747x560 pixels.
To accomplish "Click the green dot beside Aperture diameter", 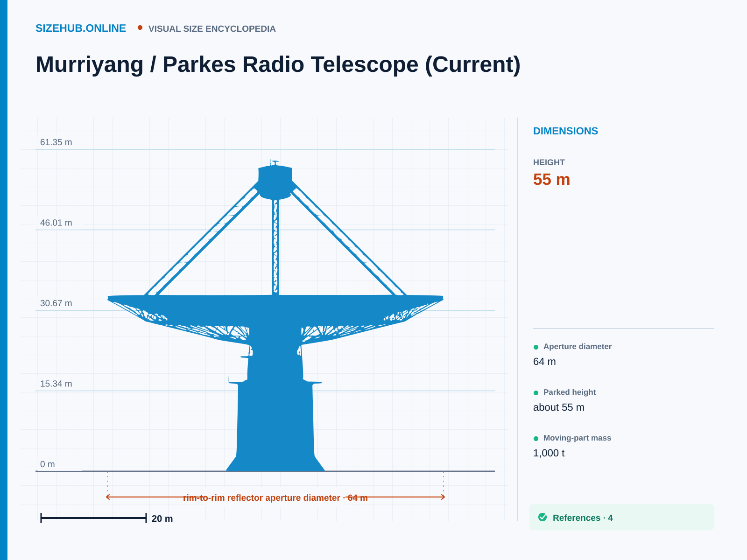I will coord(536,347).
